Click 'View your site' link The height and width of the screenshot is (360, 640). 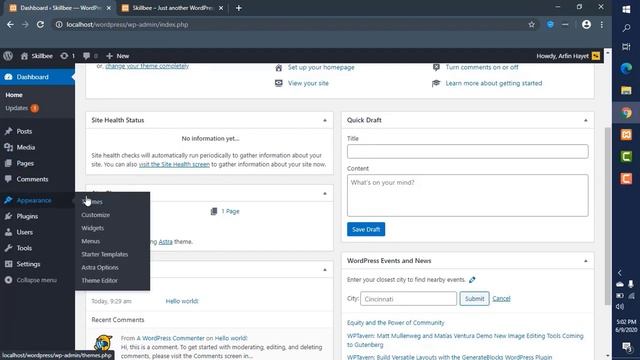(308, 83)
